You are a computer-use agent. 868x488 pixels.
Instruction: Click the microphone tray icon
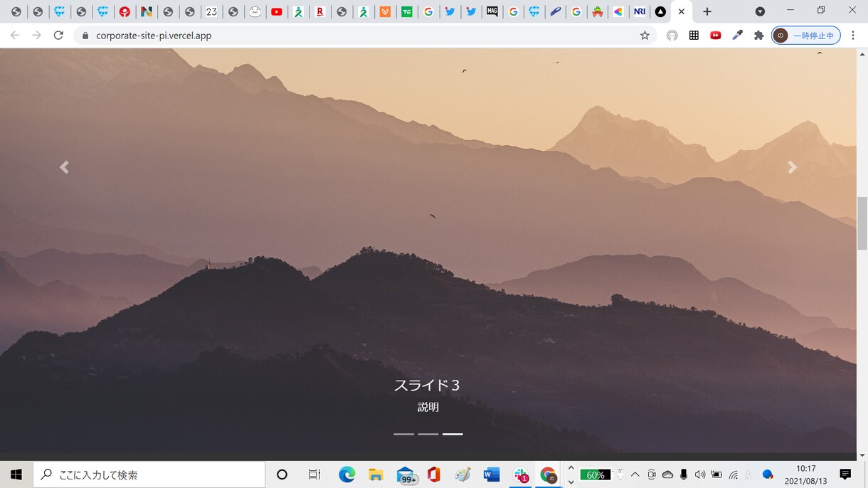tap(684, 474)
